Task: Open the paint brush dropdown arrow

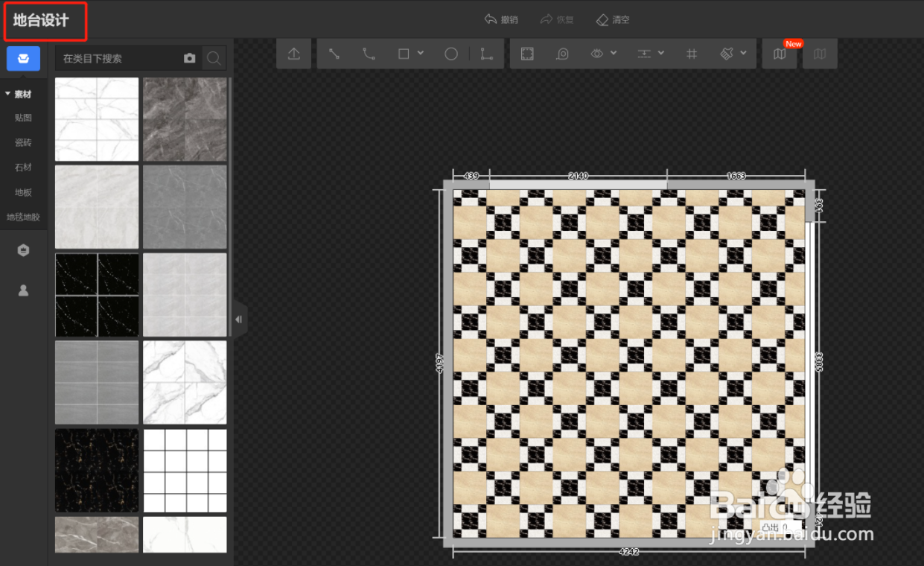Action: click(x=744, y=54)
